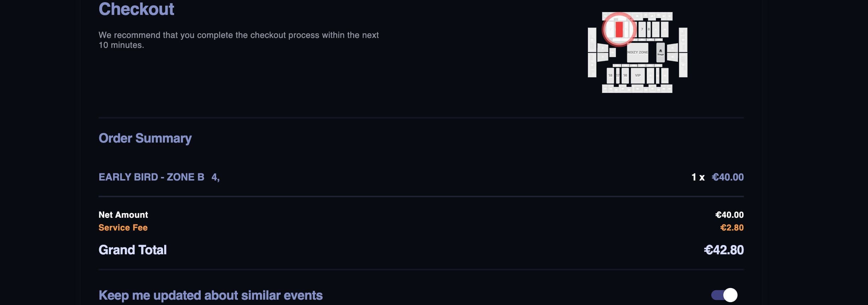
Task: Disable the similar events updates toggle
Action: pos(724,295)
